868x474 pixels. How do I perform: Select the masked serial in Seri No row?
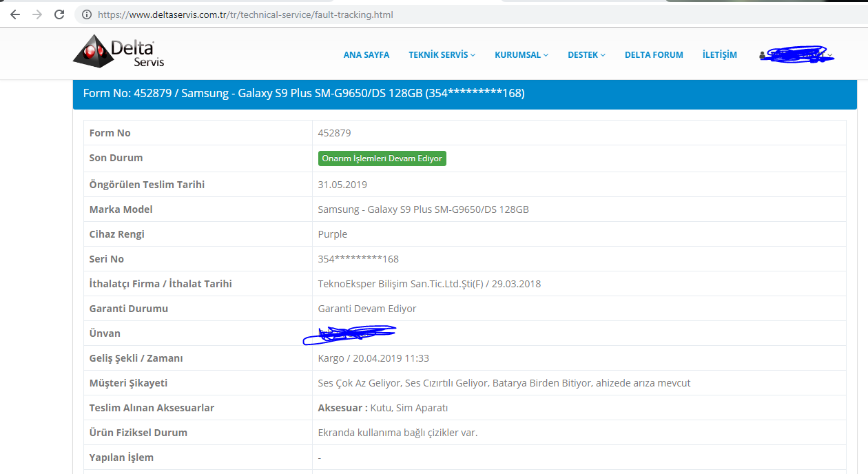(x=358, y=259)
